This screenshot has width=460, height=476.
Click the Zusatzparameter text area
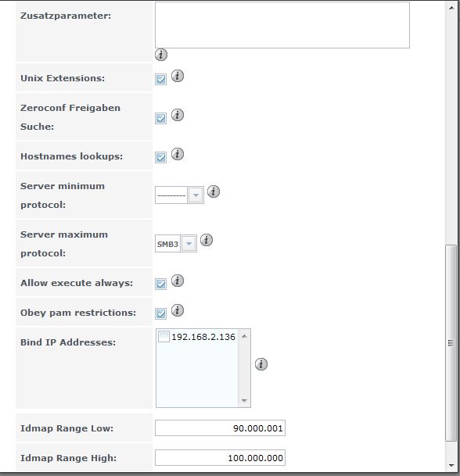[x=282, y=25]
